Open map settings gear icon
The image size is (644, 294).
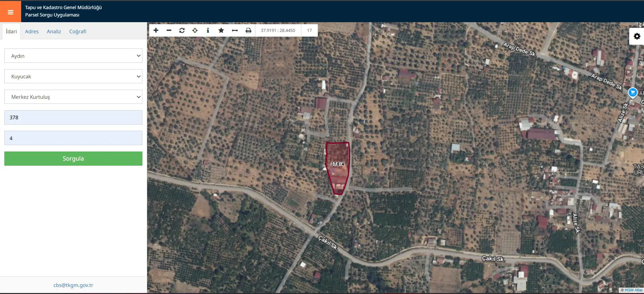point(637,36)
